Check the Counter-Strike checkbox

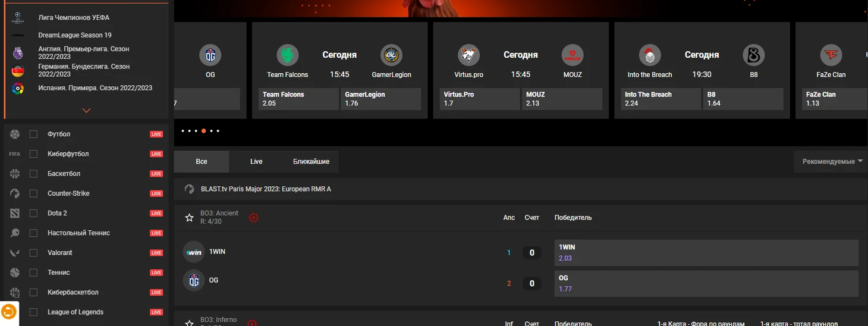(x=34, y=193)
